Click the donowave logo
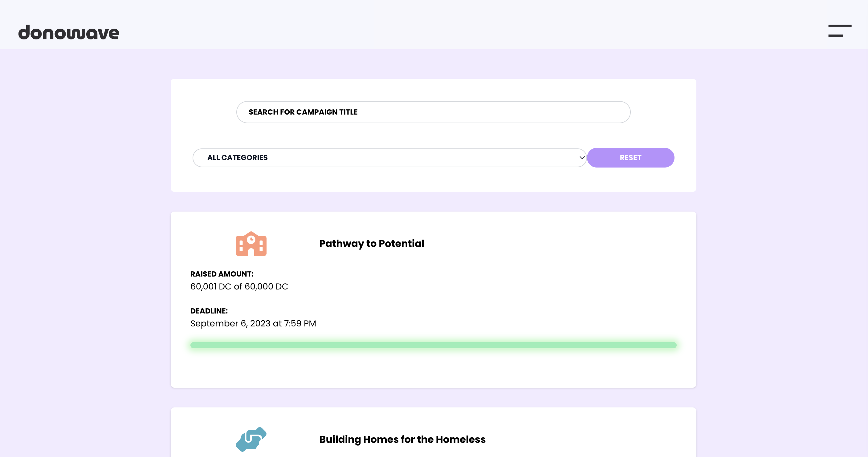 69,32
